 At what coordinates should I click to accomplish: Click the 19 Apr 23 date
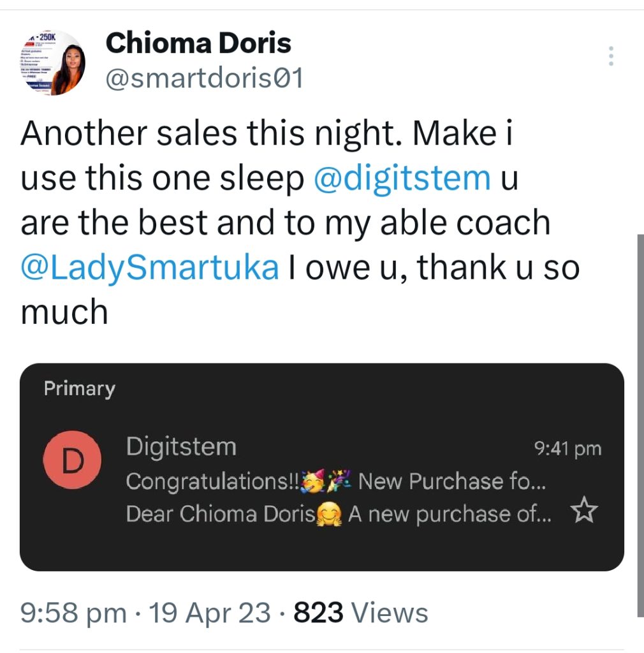pos(209,613)
